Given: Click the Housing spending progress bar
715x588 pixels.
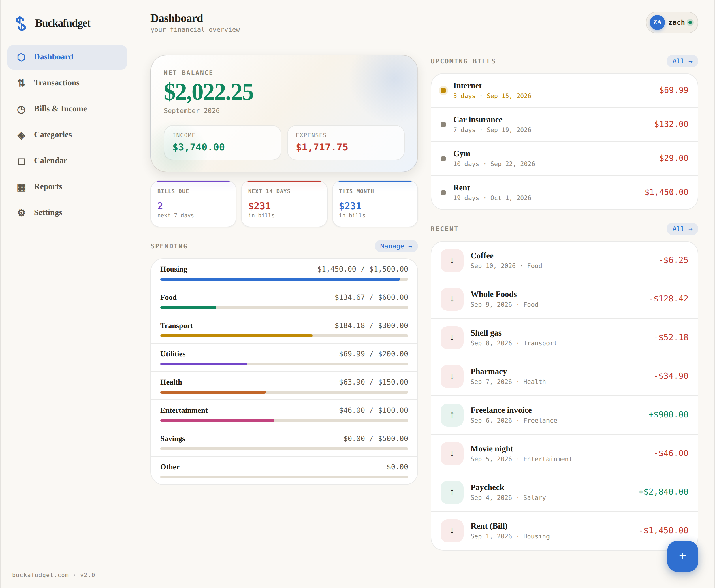Looking at the screenshot, I should pos(284,279).
